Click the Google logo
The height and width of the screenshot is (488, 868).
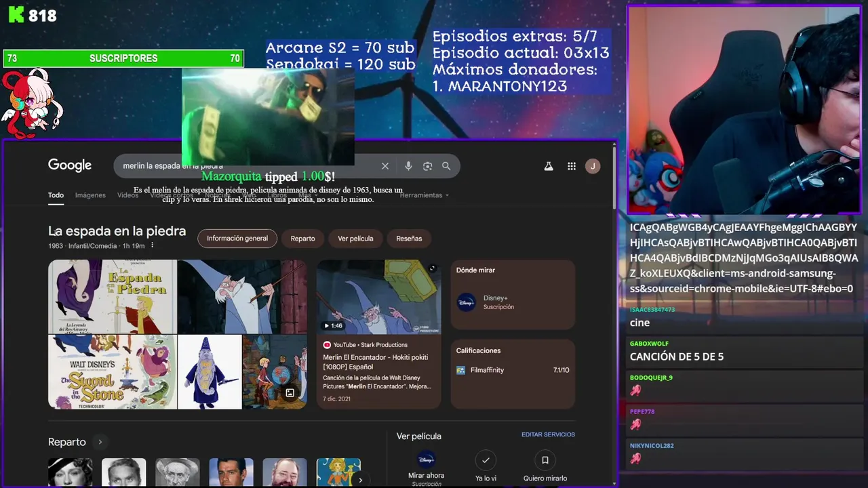pos(70,165)
